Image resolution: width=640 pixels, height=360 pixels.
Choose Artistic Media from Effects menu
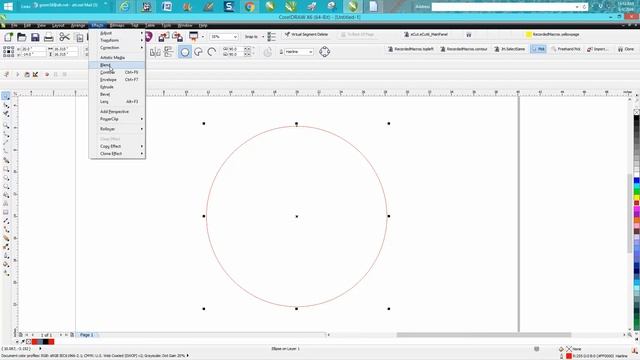pyautogui.click(x=117, y=58)
